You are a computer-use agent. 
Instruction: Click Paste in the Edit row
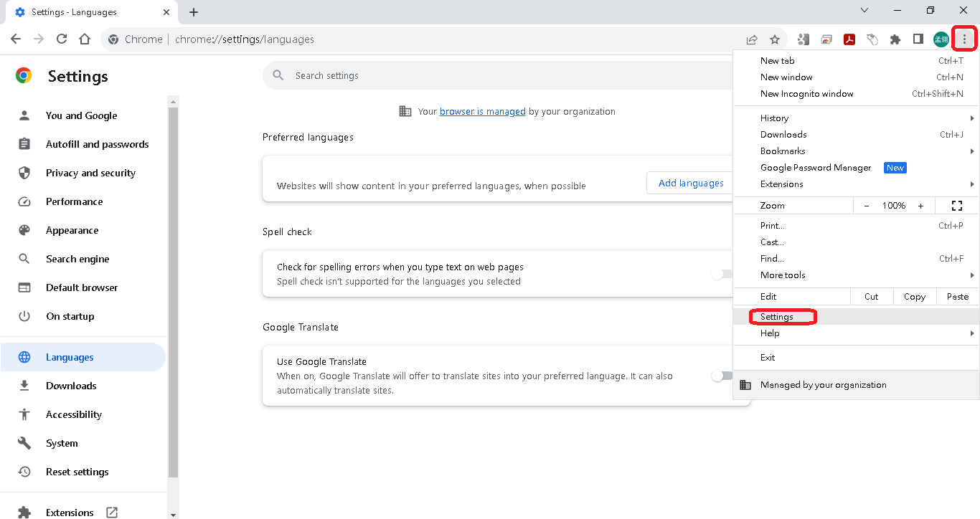click(958, 297)
